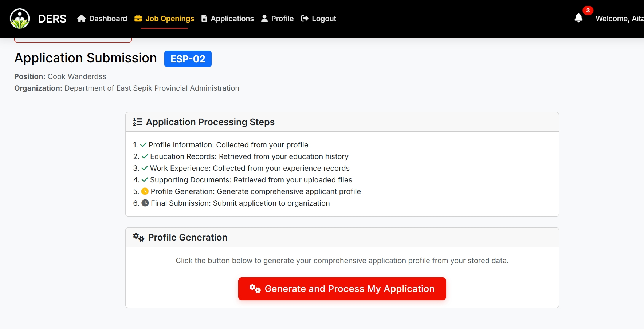644x329 pixels.
Task: Click the briefcase icon next to Job Openings
Action: (138, 18)
